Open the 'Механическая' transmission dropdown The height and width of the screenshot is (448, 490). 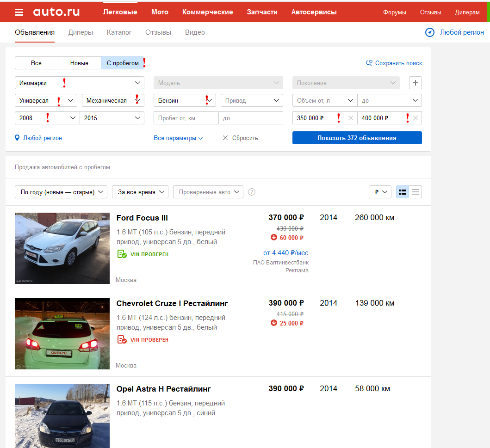click(113, 100)
